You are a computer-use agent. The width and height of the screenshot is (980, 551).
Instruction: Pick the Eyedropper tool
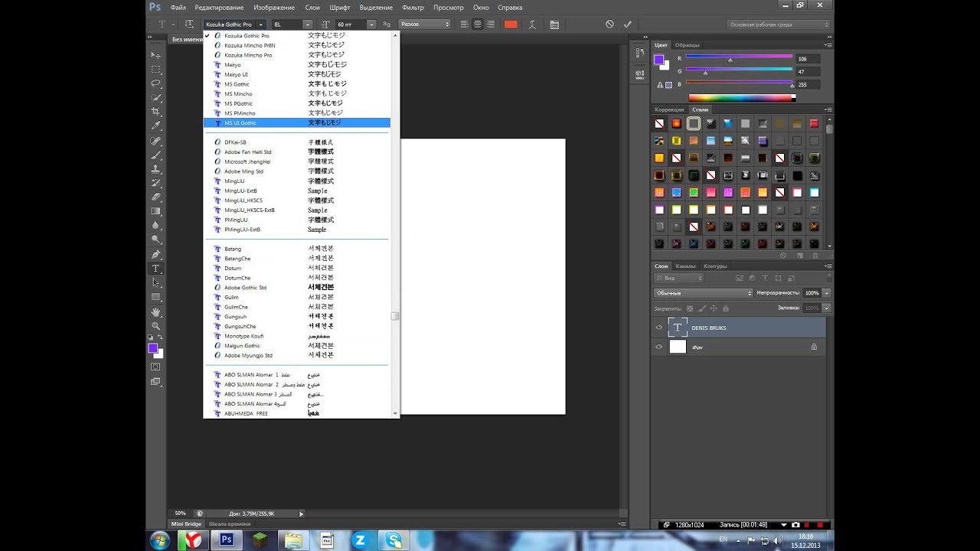[x=156, y=126]
